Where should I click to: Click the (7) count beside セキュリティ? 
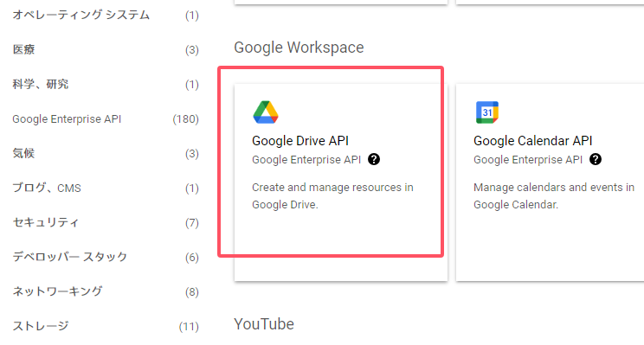192,223
